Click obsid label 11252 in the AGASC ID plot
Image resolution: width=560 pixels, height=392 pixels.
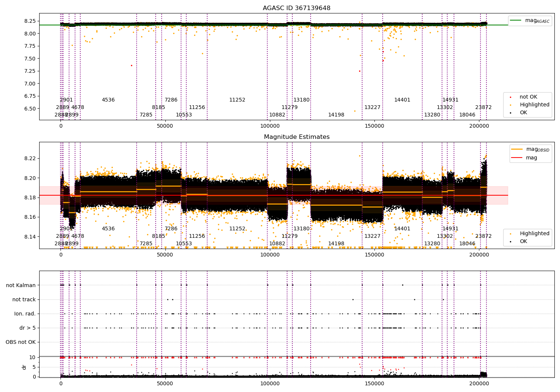pyautogui.click(x=237, y=100)
